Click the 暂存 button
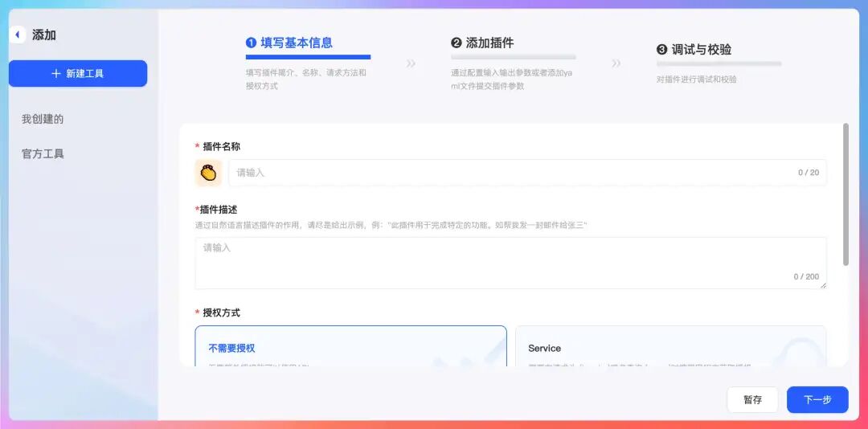The image size is (868, 429). (753, 399)
